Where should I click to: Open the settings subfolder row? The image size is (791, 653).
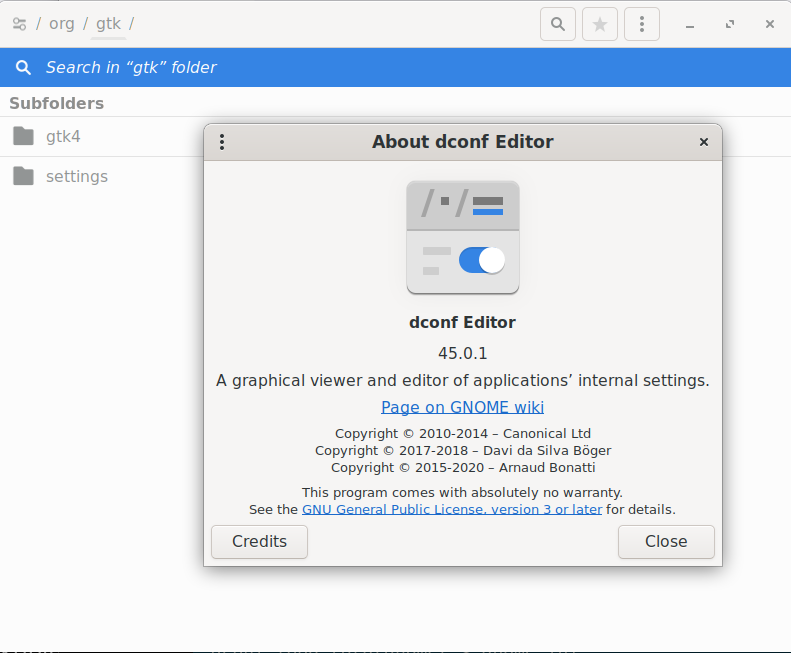pyautogui.click(x=100, y=176)
